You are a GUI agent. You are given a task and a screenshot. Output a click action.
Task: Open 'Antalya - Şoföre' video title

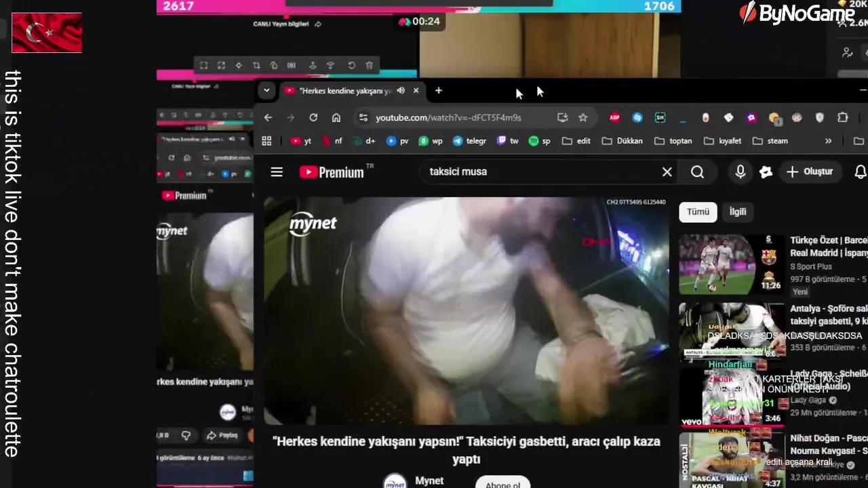pyautogui.click(x=829, y=315)
